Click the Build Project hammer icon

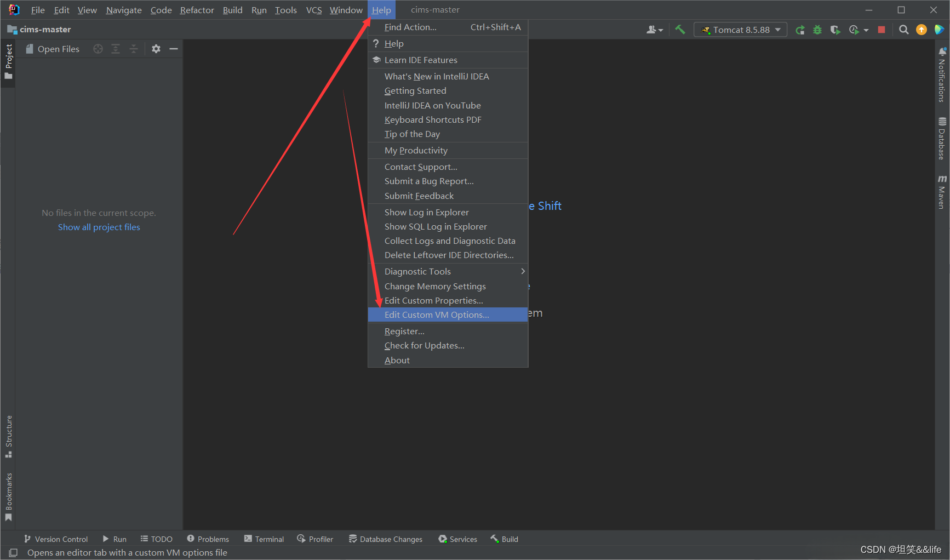pos(680,30)
